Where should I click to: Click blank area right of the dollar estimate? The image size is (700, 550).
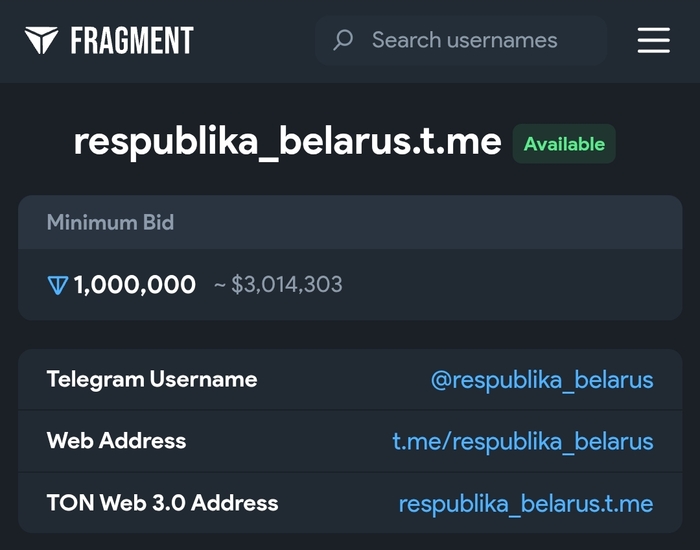coord(510,285)
